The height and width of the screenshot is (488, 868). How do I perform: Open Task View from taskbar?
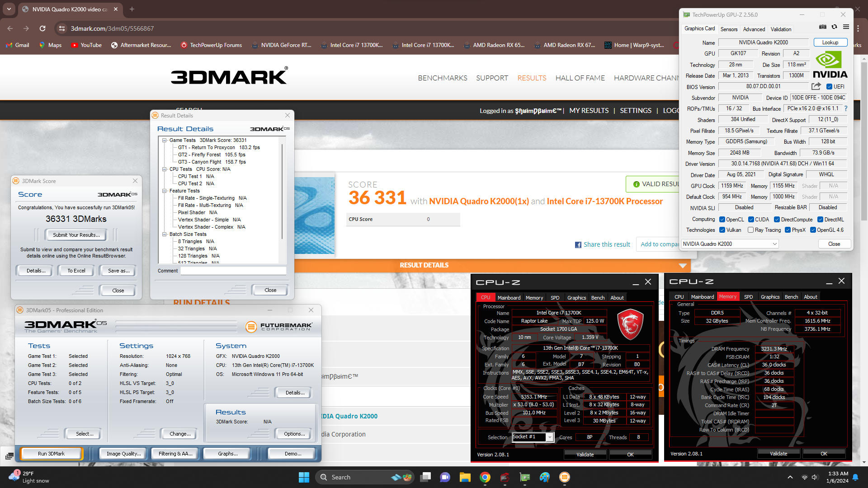tap(425, 477)
